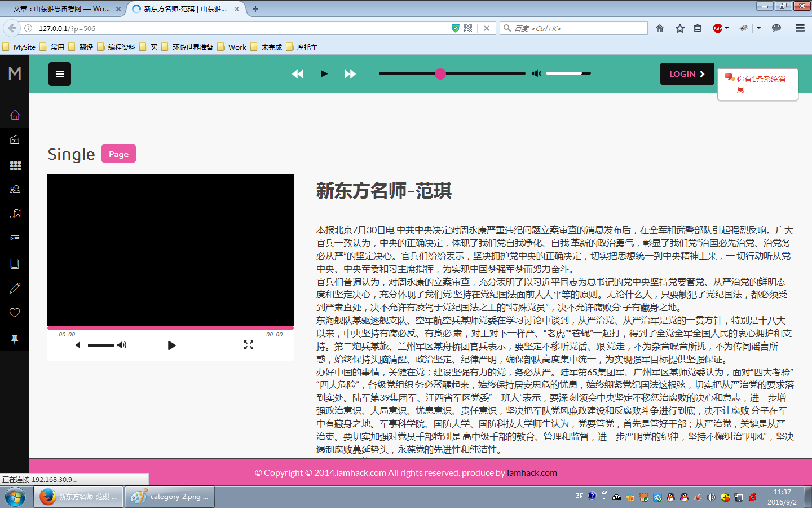Close the 文章 ‹ 山东雅思备考网 tab
Screen dimensions: 812x508
118,9
